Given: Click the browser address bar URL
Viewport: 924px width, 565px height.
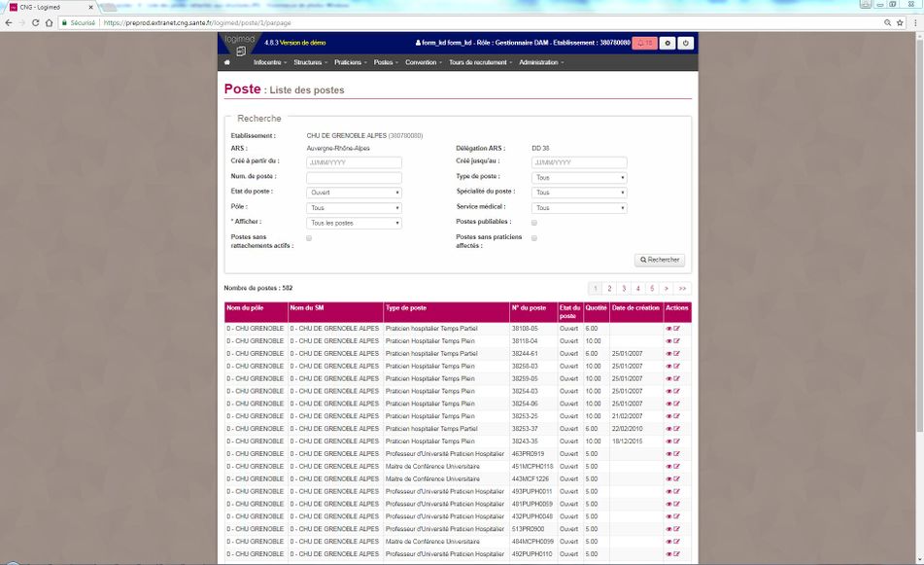Looking at the screenshot, I should (x=197, y=22).
